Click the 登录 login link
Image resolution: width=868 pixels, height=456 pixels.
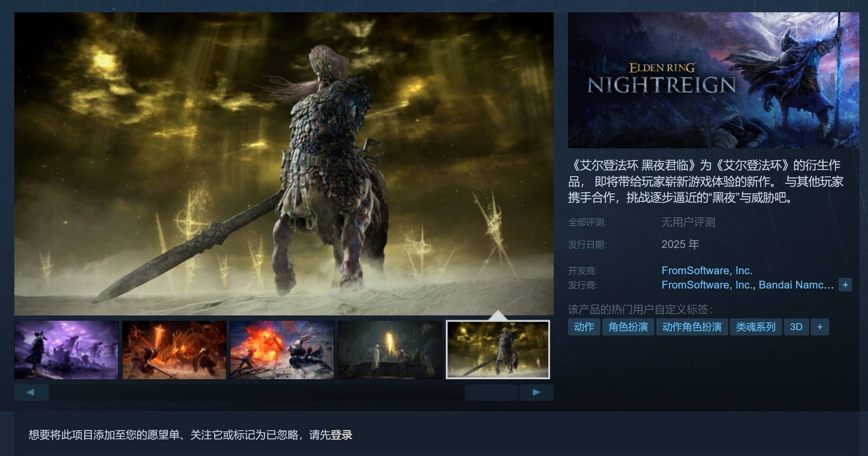342,435
